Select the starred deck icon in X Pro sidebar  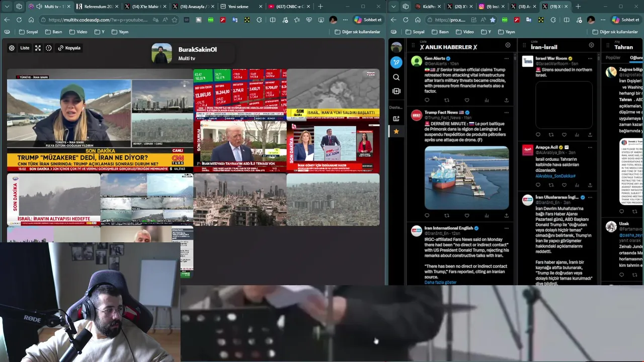click(396, 131)
